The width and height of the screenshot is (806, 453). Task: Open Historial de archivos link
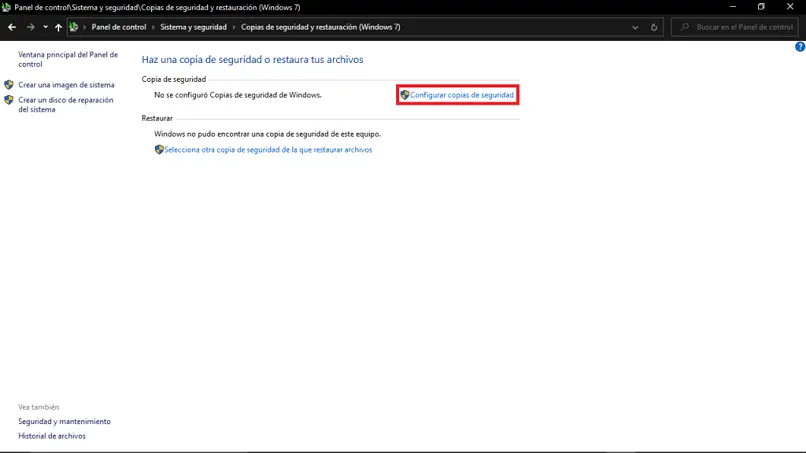(x=52, y=436)
